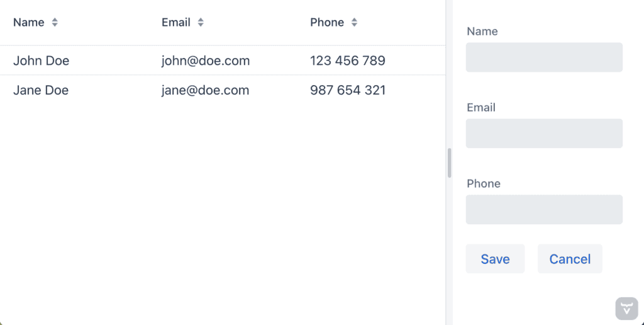Click the Name column sort icon
This screenshot has height=325, width=644.
(x=55, y=23)
